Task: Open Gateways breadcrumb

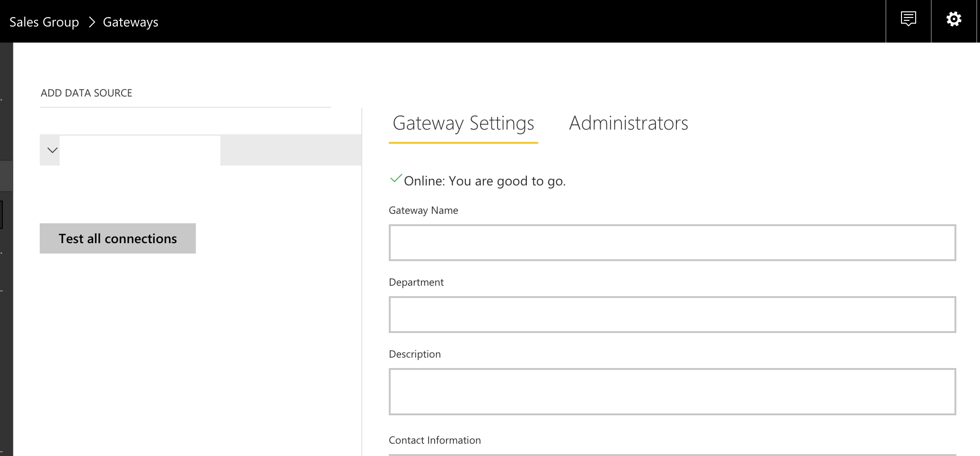Action: (131, 22)
